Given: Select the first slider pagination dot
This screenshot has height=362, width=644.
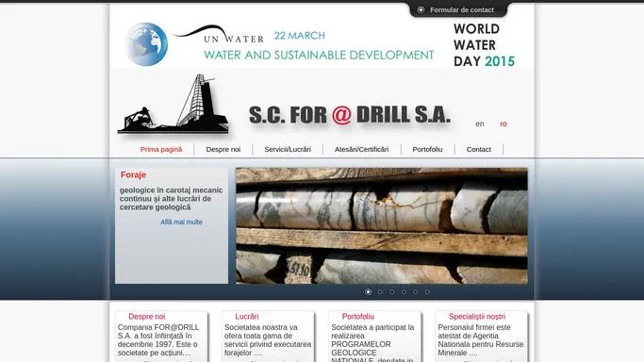Looking at the screenshot, I should (x=368, y=292).
